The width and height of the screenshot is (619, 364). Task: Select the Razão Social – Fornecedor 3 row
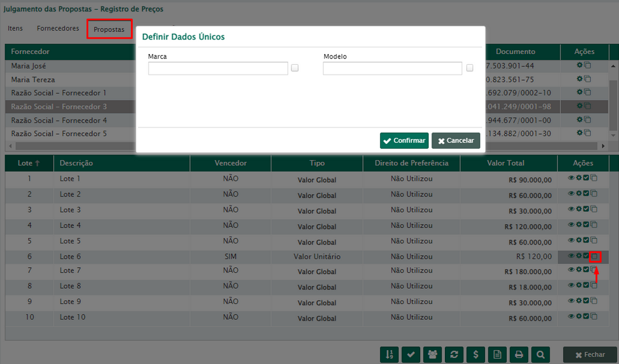(70, 107)
